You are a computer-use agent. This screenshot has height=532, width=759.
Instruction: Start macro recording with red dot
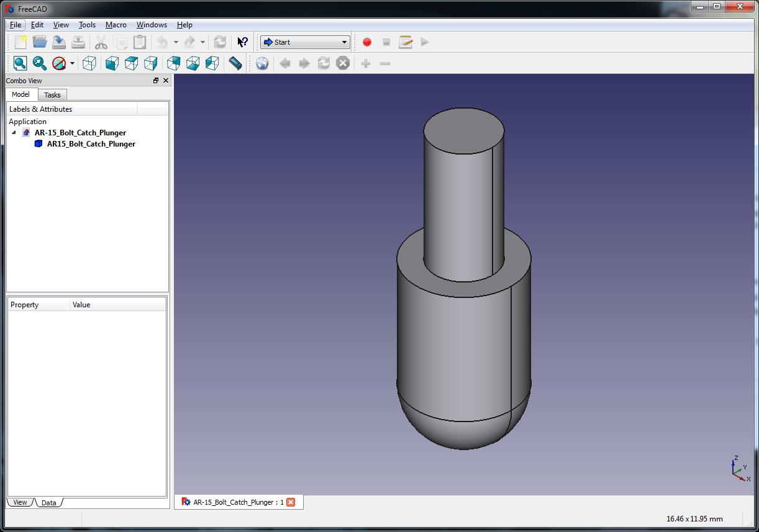(367, 42)
